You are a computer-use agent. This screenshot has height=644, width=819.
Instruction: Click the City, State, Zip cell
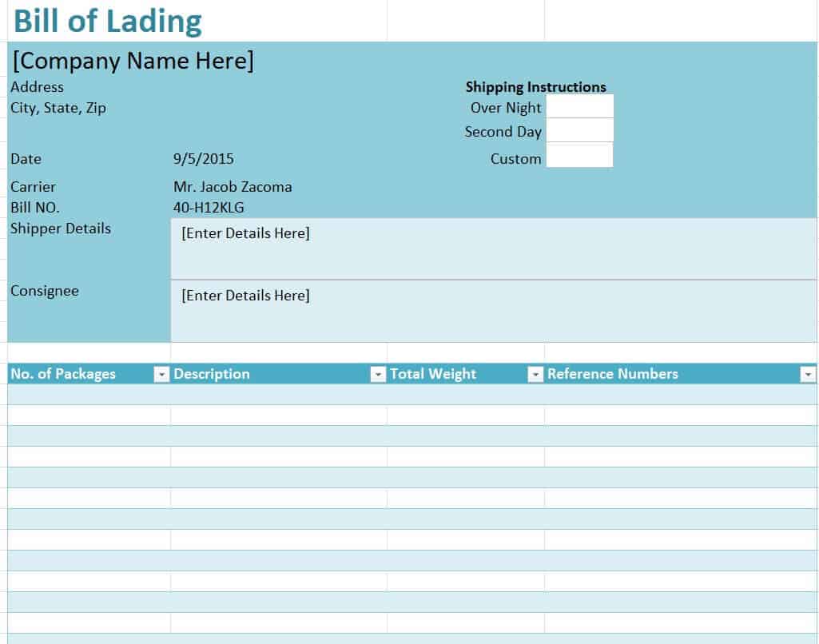(58, 108)
